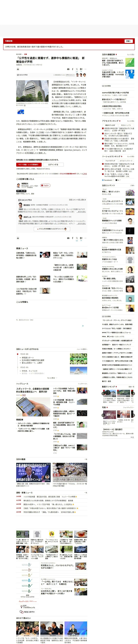Follow author 後藤遼太 via フォロー button
Image resolution: width=138 pixels, height=644 pixels.
tap(45, 185)
